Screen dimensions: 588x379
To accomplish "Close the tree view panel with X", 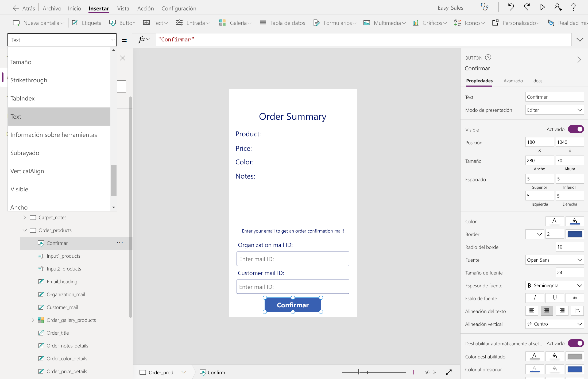I will click(x=123, y=58).
